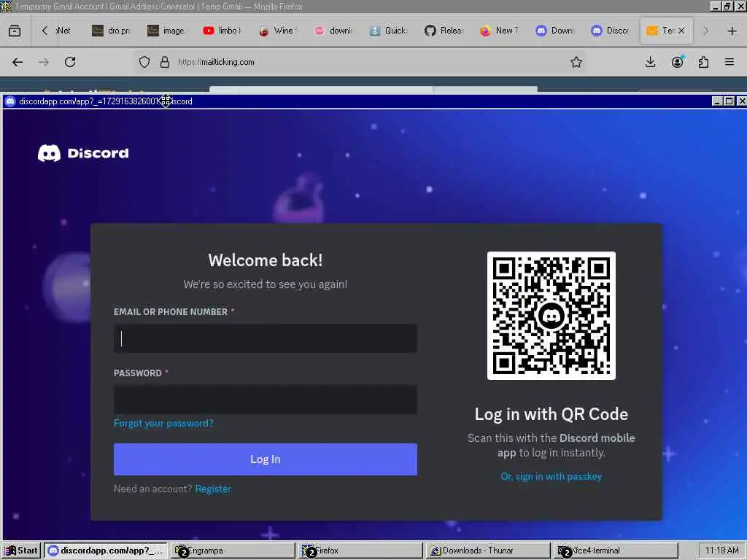The width and height of the screenshot is (747, 560).
Task: Close the active Temp Gmail tab
Action: click(x=681, y=31)
